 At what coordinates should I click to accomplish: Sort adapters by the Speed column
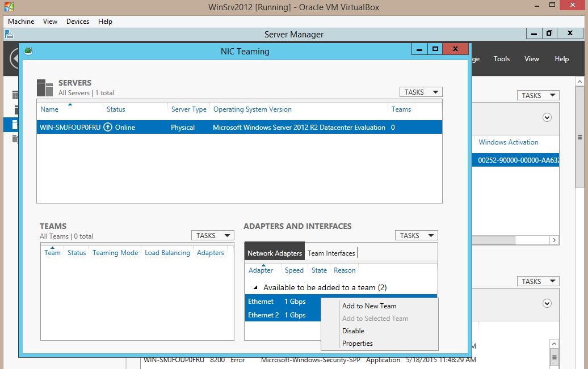pos(294,270)
